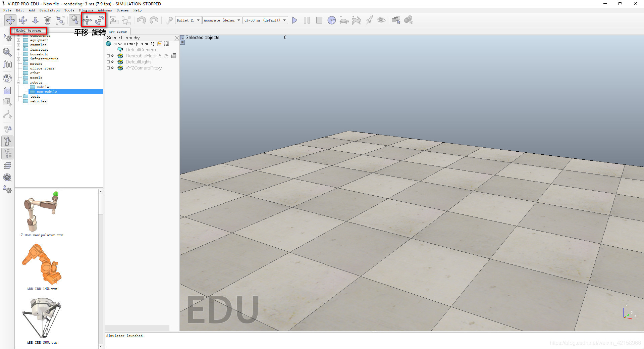
Task: Select the camera angle tool
Action: [x=48, y=20]
